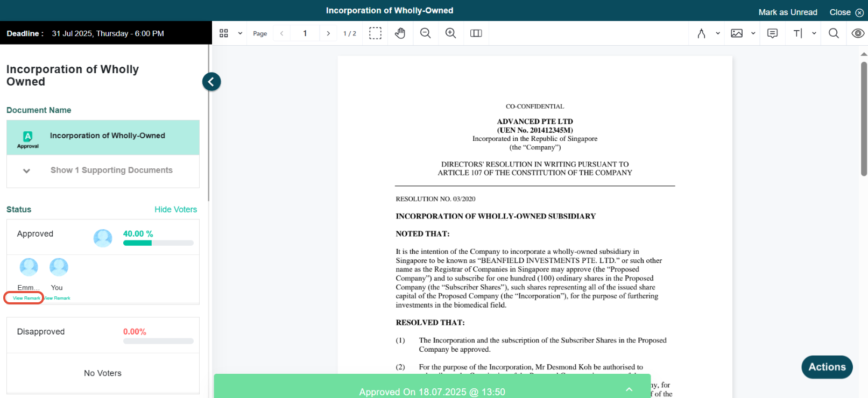868x398 pixels.
Task: Expand the view mode dropdown arrow
Action: [x=240, y=33]
